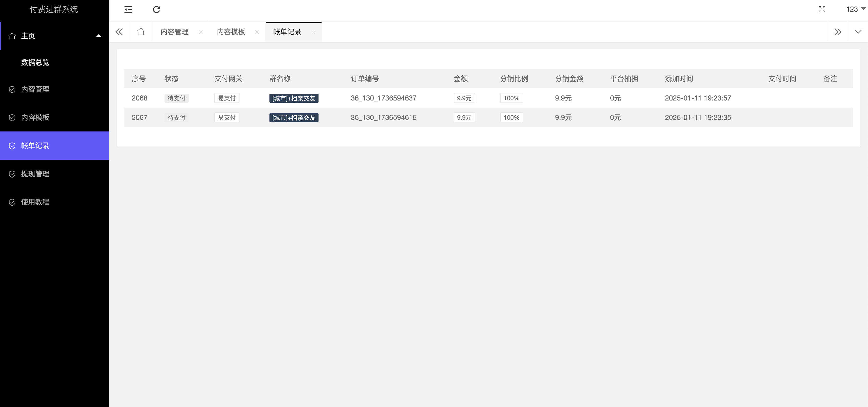Collapse the 主页 sidebar section
Image resolution: width=868 pixels, height=407 pixels.
[98, 36]
